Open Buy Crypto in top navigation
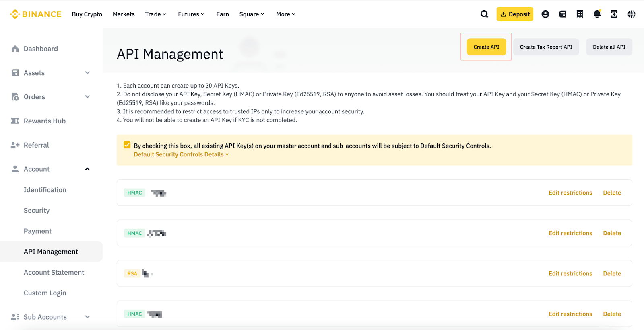644x330 pixels. 87,14
